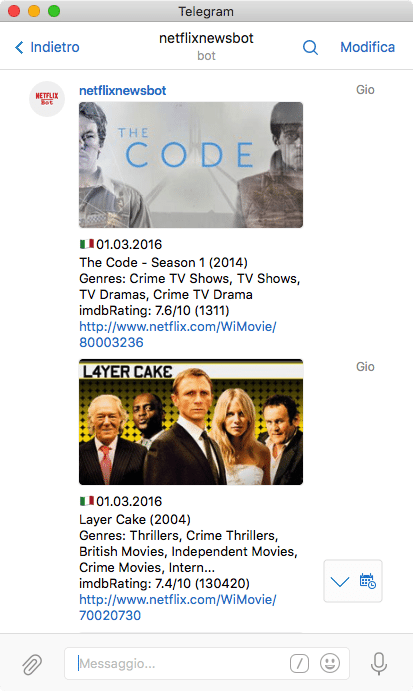413x691 pixels.
Task: Open The Code poster image
Action: (x=191, y=165)
